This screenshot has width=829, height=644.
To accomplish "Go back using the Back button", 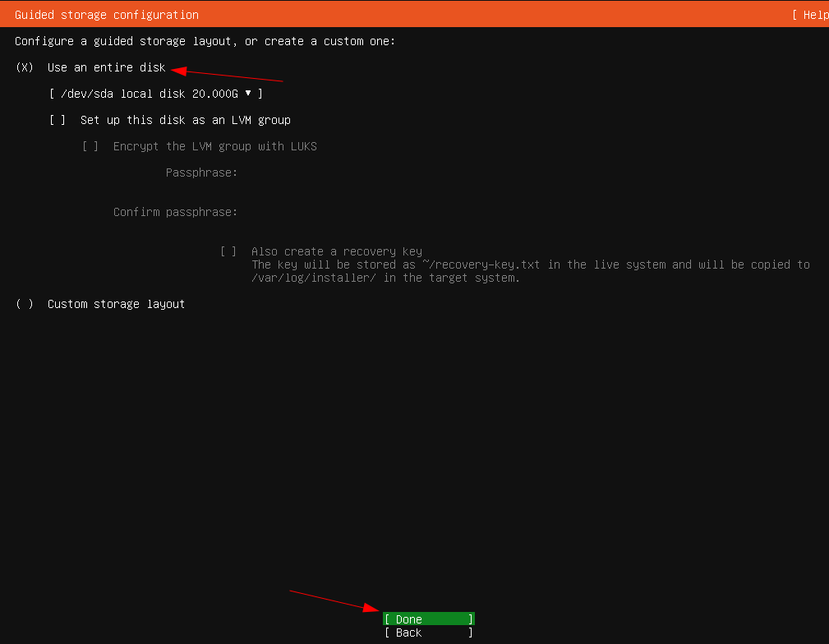I will point(428,632).
